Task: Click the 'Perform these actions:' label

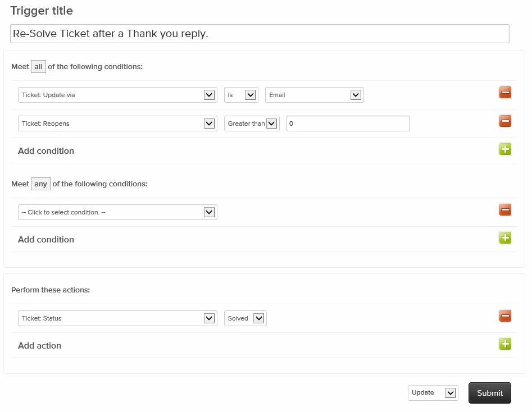Action: (51, 290)
